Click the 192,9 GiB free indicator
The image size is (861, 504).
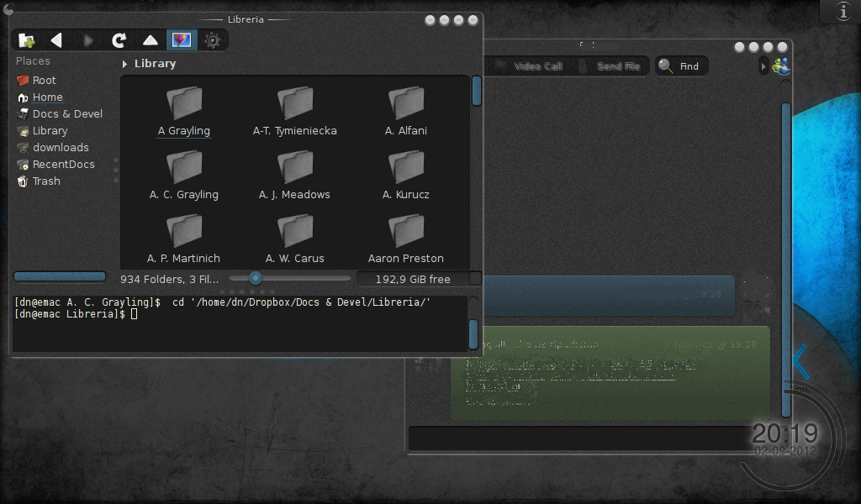(413, 279)
